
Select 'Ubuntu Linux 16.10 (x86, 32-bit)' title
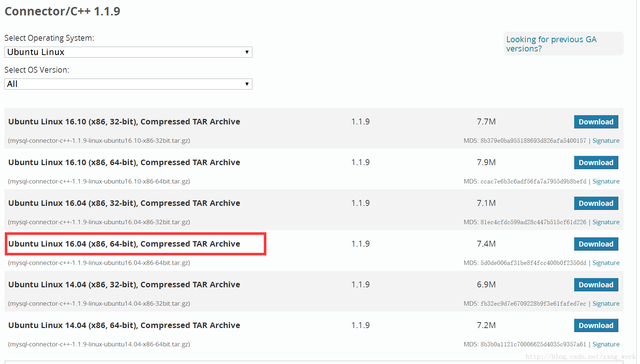124,122
